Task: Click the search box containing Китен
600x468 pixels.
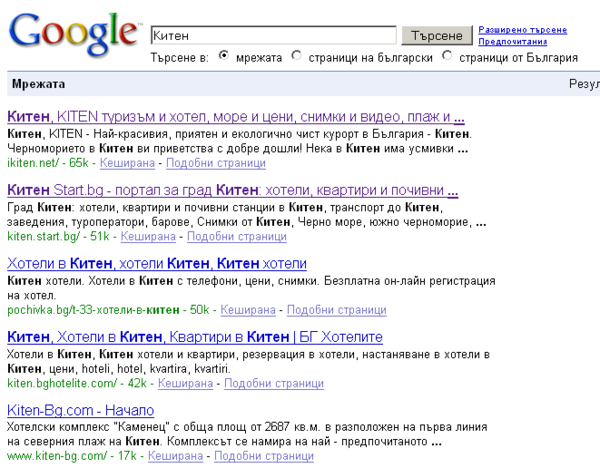Action: click(x=274, y=36)
